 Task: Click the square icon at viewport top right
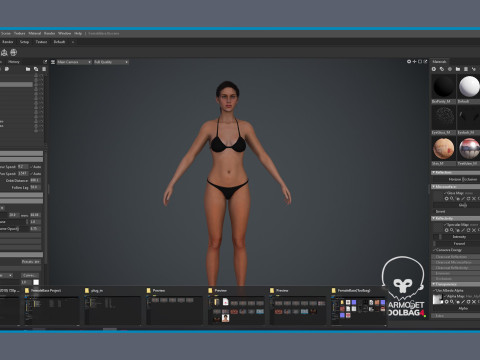pyautogui.click(x=420, y=62)
